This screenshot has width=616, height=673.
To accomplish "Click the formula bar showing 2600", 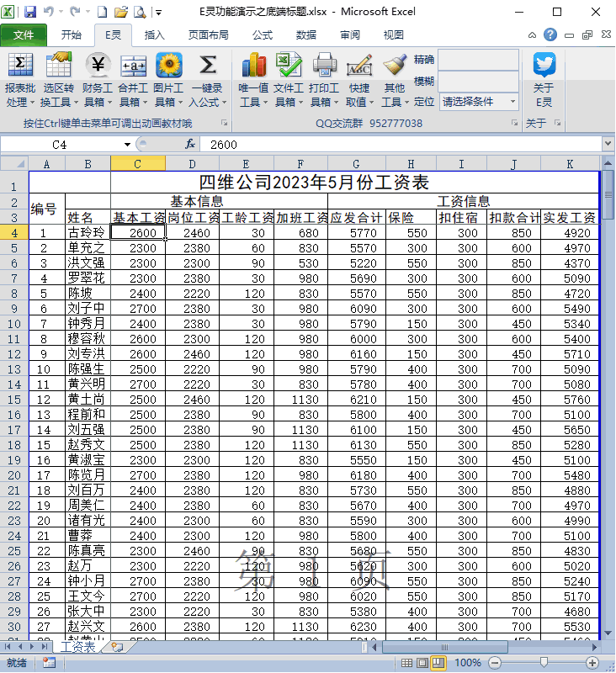I will pyautogui.click(x=401, y=145).
